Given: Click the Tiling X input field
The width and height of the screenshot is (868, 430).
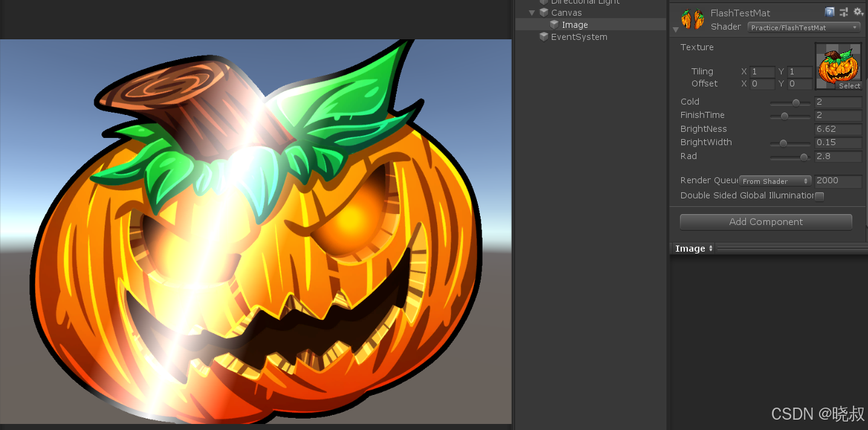Looking at the screenshot, I should tap(762, 72).
